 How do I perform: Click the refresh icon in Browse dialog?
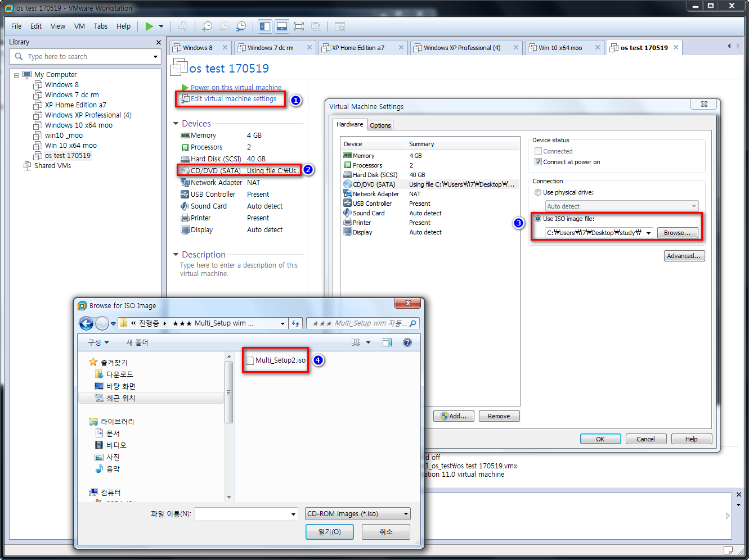tap(296, 323)
